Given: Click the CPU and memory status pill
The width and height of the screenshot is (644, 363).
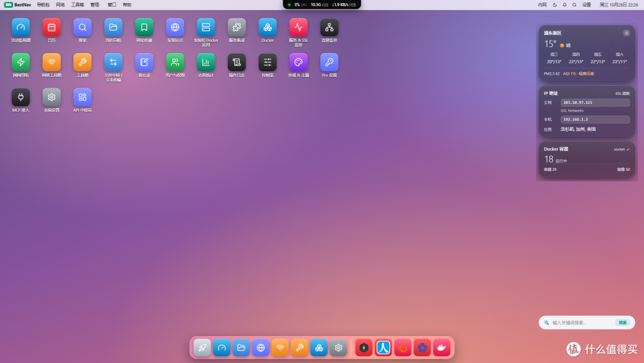Looking at the screenshot, I should 322,5.
